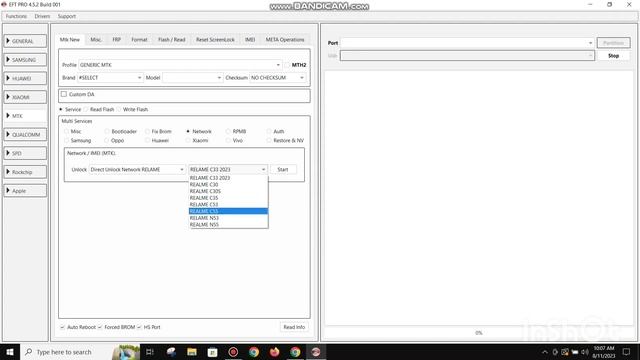Open the Apple section in sidebar

[x=25, y=191]
